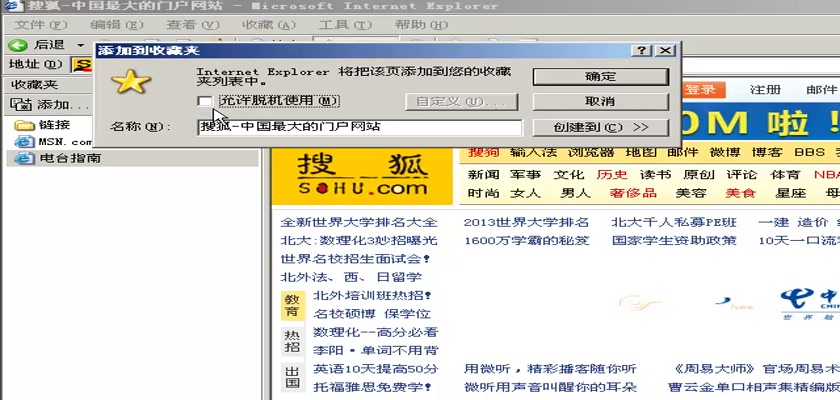Image resolution: width=840 pixels, height=400 pixels.
Task: Open the 军事 channel link
Action: point(526,175)
